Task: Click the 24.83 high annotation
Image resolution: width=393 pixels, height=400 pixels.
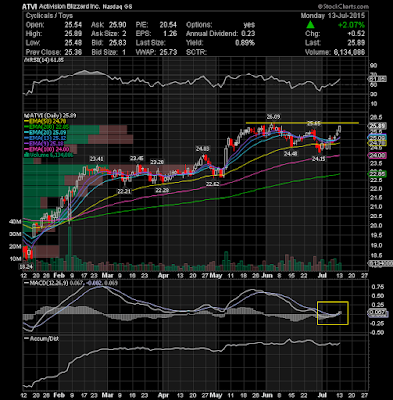Action: [202, 149]
